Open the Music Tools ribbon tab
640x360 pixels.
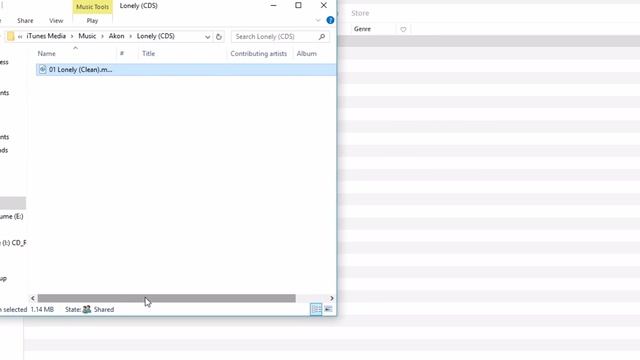[92, 7]
